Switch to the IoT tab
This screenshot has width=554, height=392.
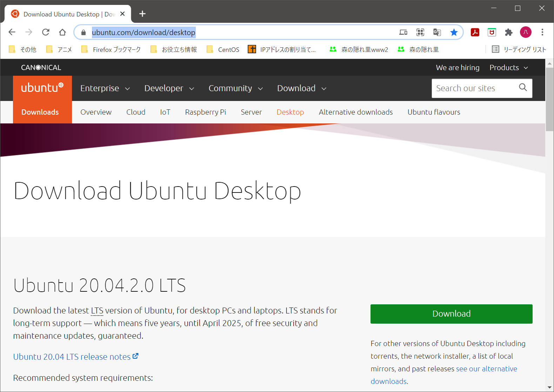tap(165, 112)
